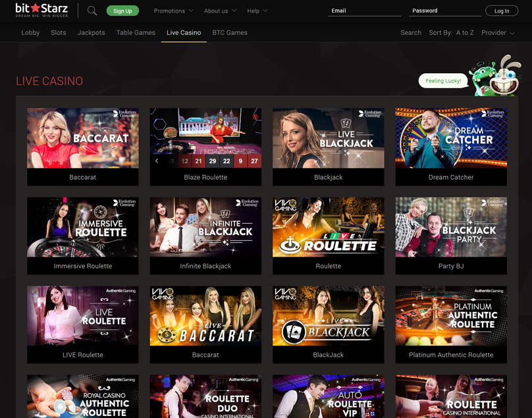
Task: Click the cards icon on Vivo Blackjack
Action: (x=294, y=332)
